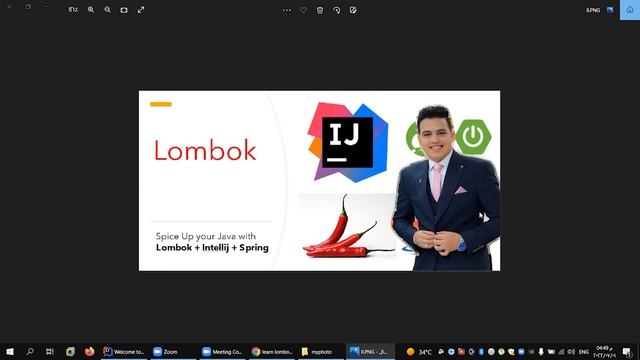Open taskbar Search magnifier

[x=30, y=351]
